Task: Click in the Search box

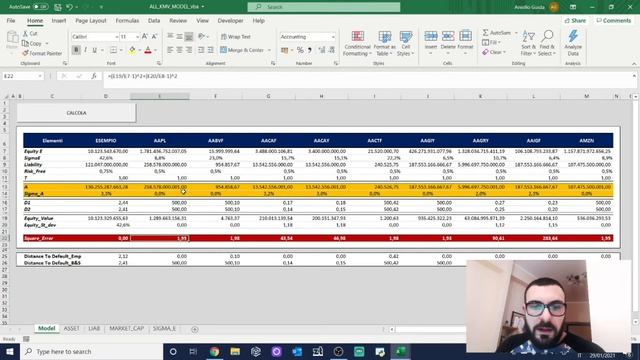Action: [324, 7]
